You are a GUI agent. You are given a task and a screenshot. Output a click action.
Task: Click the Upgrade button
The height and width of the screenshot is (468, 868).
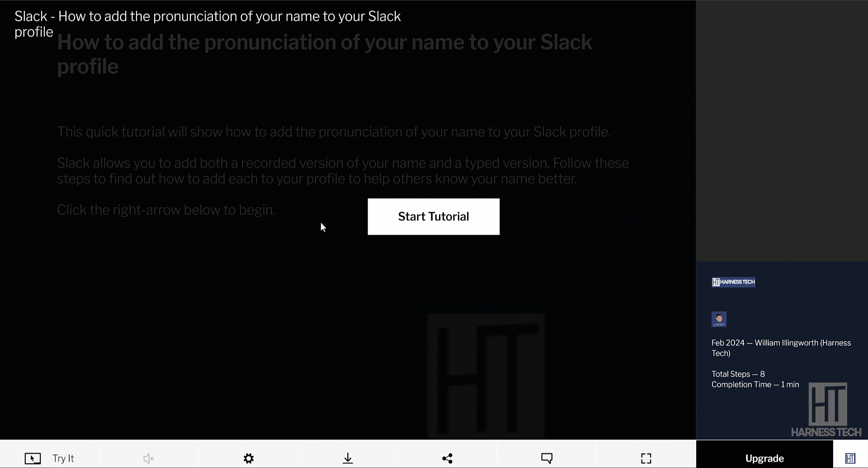point(764,458)
